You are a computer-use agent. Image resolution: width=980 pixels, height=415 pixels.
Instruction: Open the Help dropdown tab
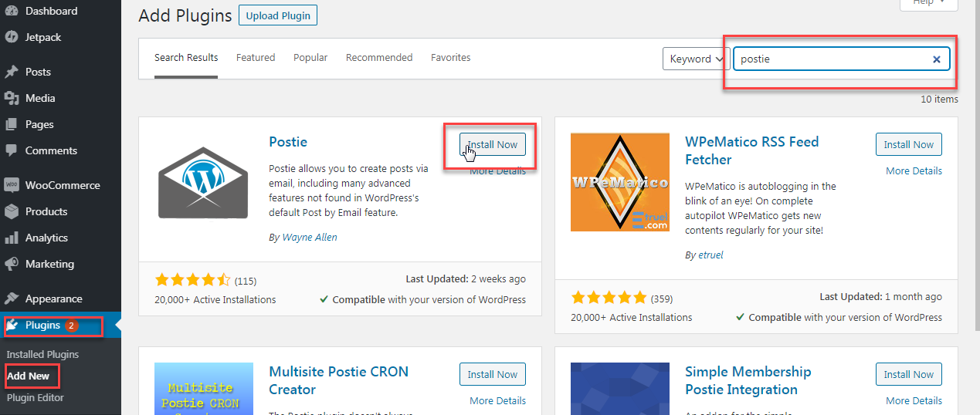tap(929, 3)
